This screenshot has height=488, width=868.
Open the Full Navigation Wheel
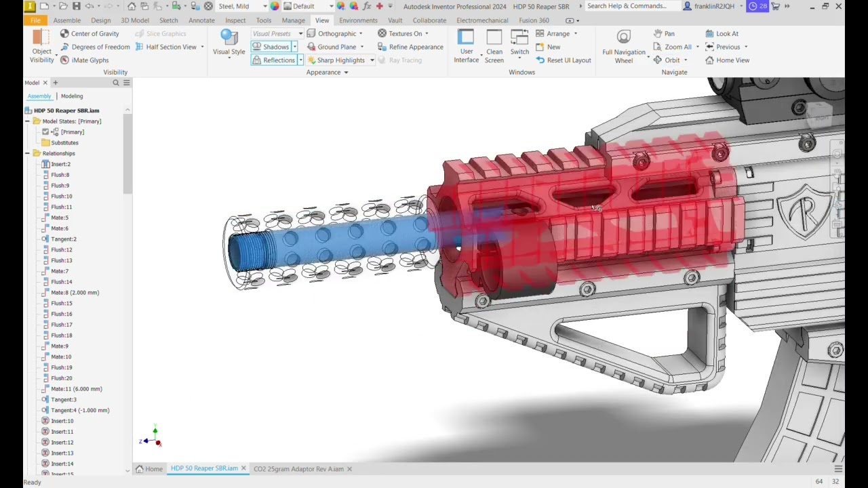(624, 47)
